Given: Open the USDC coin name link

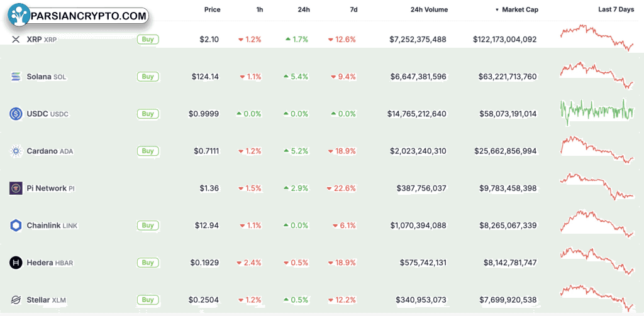Looking at the screenshot, I should point(48,114).
